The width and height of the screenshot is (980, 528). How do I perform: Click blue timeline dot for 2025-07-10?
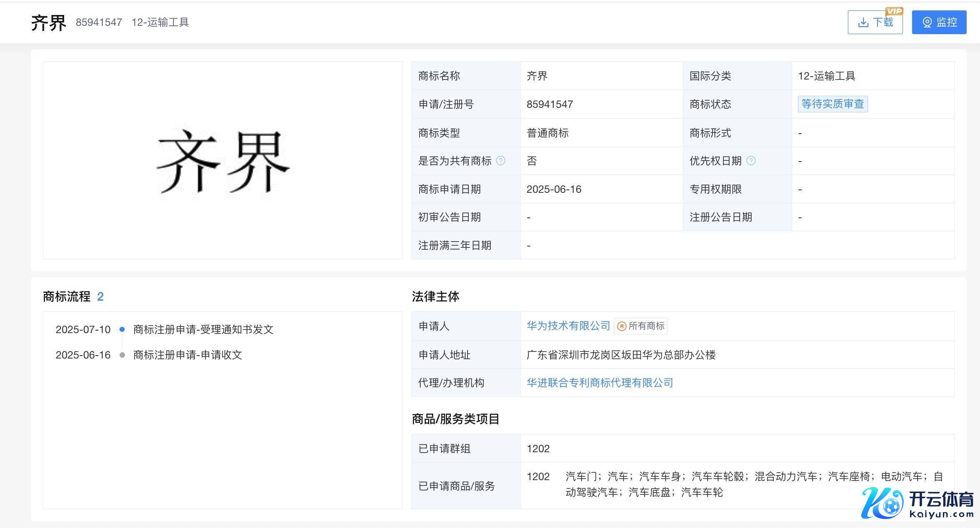click(x=122, y=329)
